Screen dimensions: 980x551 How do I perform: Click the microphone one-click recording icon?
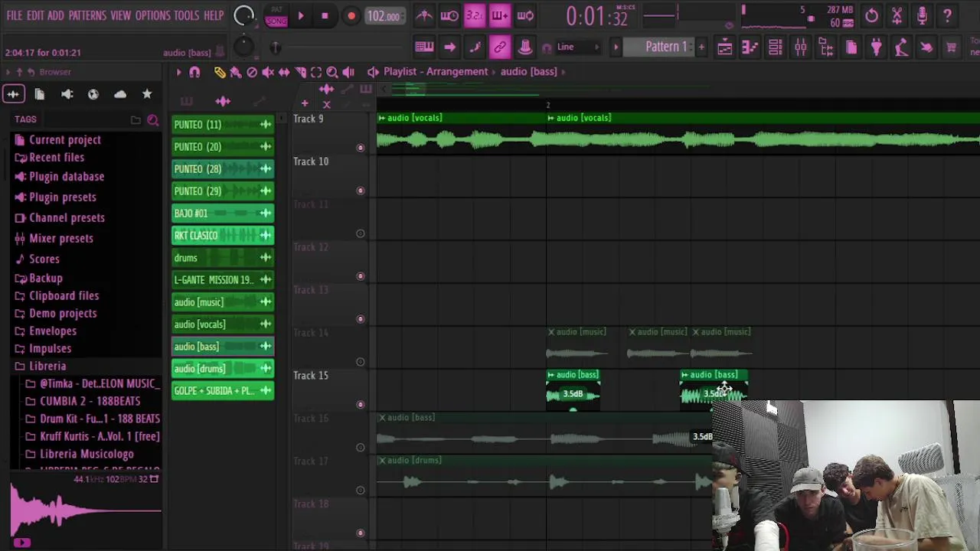(x=922, y=15)
